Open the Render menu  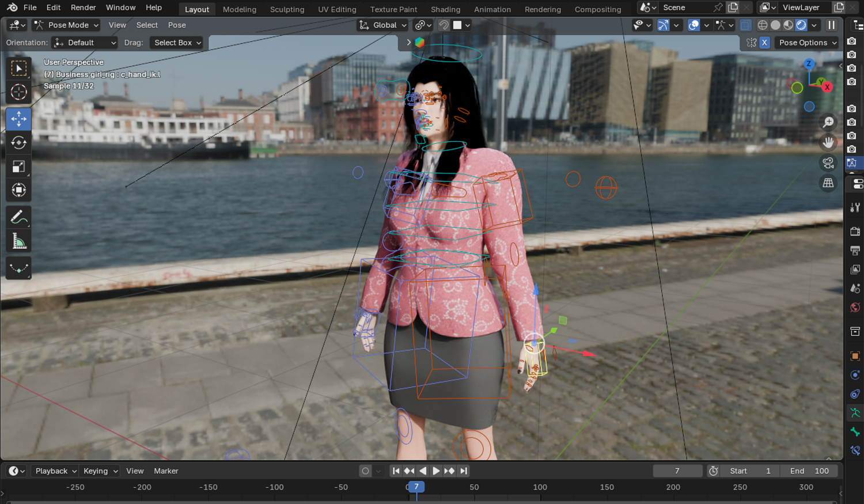pyautogui.click(x=84, y=7)
